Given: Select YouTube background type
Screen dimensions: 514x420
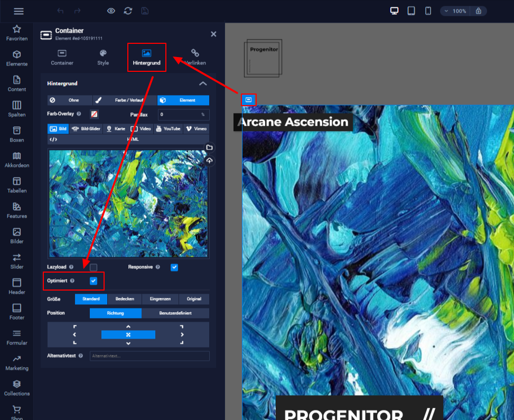Looking at the screenshot, I should click(168, 129).
